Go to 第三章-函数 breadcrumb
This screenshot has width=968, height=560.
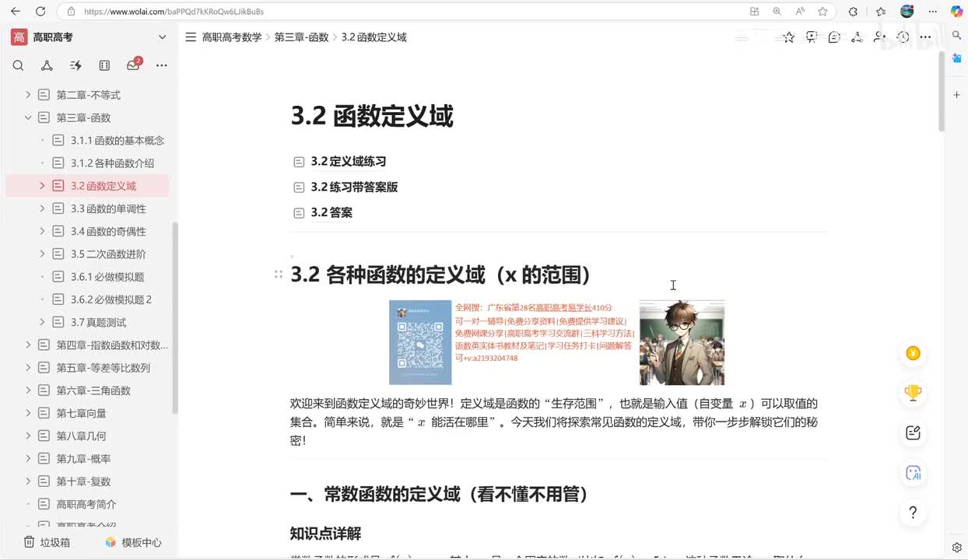click(x=301, y=37)
